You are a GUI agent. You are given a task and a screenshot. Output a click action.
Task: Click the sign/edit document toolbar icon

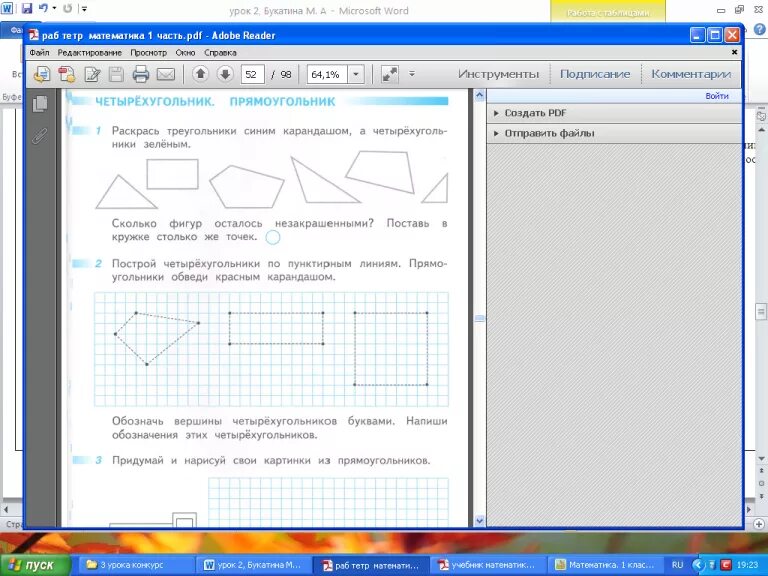[92, 74]
